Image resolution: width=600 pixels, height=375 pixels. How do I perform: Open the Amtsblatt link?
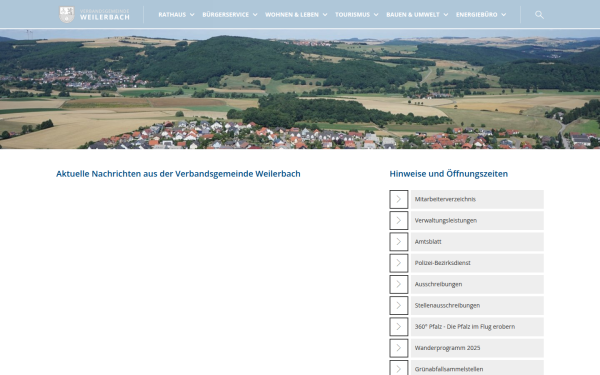coord(477,242)
